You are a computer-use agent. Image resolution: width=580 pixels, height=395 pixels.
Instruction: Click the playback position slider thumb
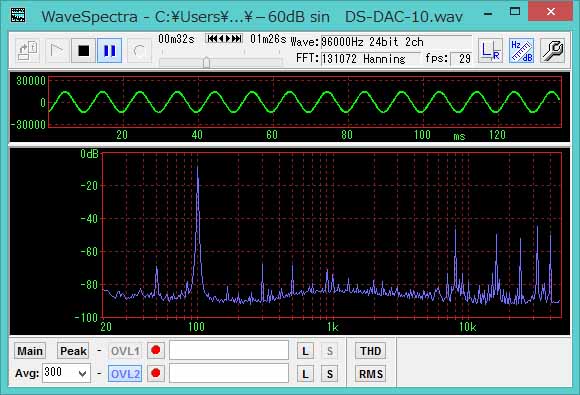click(x=206, y=63)
